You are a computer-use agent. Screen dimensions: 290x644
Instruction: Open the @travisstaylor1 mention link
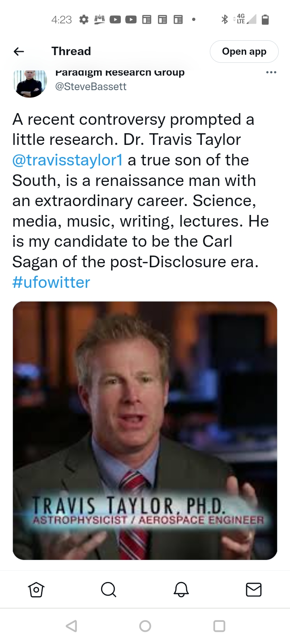tap(68, 160)
